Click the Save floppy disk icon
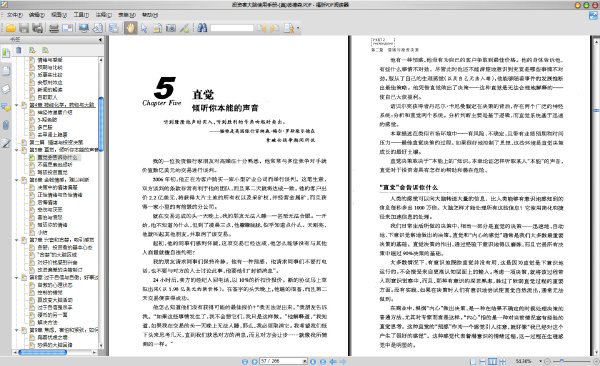 24,28
